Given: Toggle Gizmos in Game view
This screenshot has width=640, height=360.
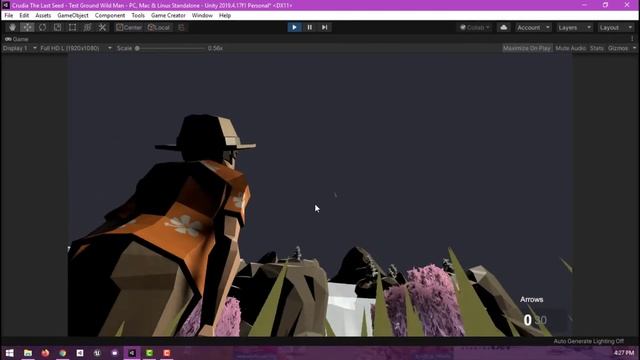Looking at the screenshot, I should [618, 48].
